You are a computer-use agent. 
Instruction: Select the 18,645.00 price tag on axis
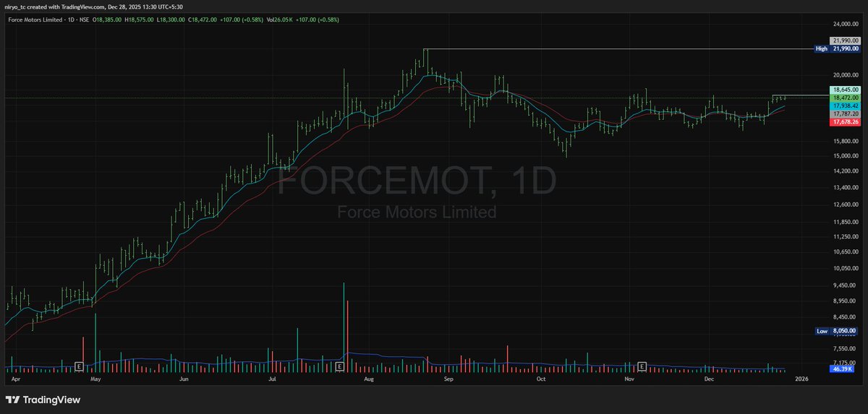pos(846,90)
